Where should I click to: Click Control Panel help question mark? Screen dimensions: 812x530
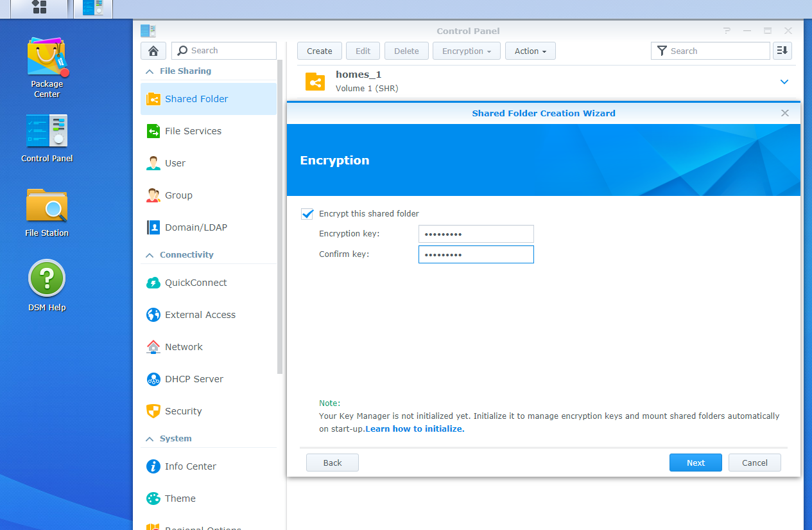[727, 31]
